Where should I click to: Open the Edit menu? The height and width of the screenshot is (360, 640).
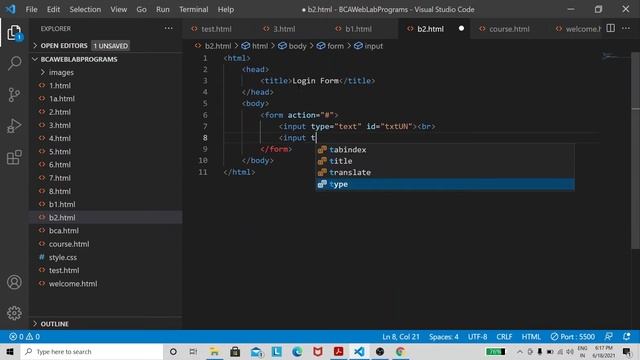[x=53, y=9]
